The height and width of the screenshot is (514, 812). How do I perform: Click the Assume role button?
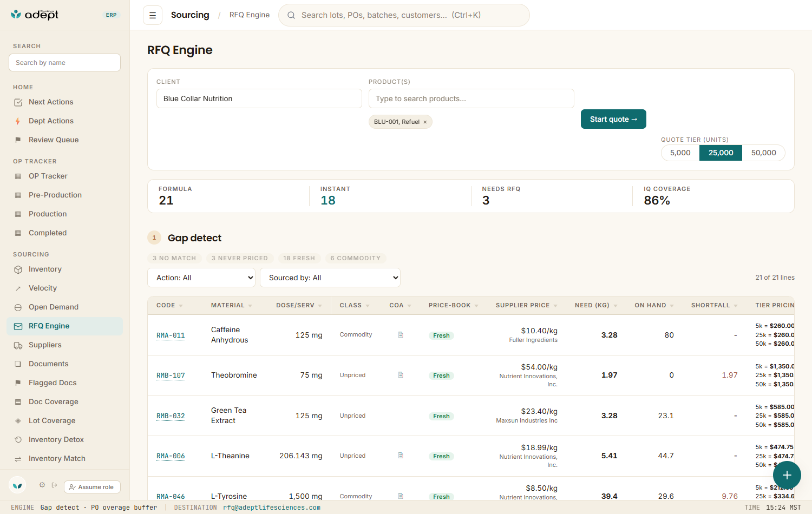coord(92,487)
